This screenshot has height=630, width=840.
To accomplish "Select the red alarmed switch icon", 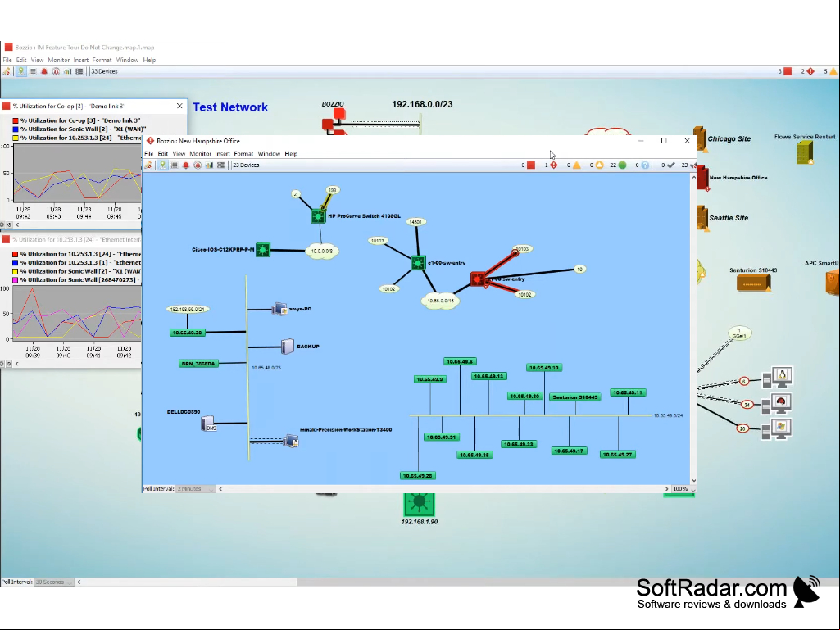I will 478,279.
